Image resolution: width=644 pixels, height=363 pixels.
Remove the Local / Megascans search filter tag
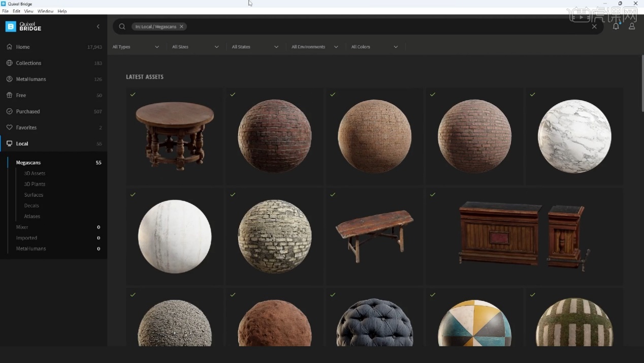point(181,26)
